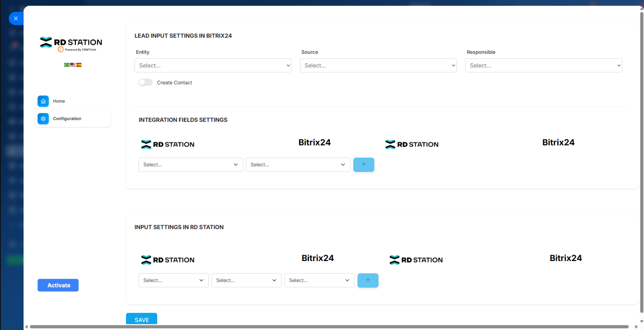Go to the Configuration menu item
Screen dimensions: 644x330
[67, 119]
